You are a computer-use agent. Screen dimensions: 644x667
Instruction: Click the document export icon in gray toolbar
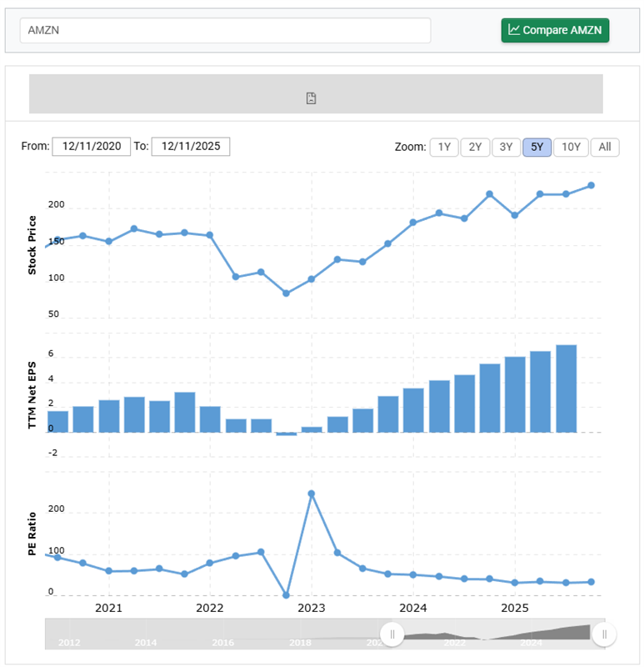[x=311, y=98]
